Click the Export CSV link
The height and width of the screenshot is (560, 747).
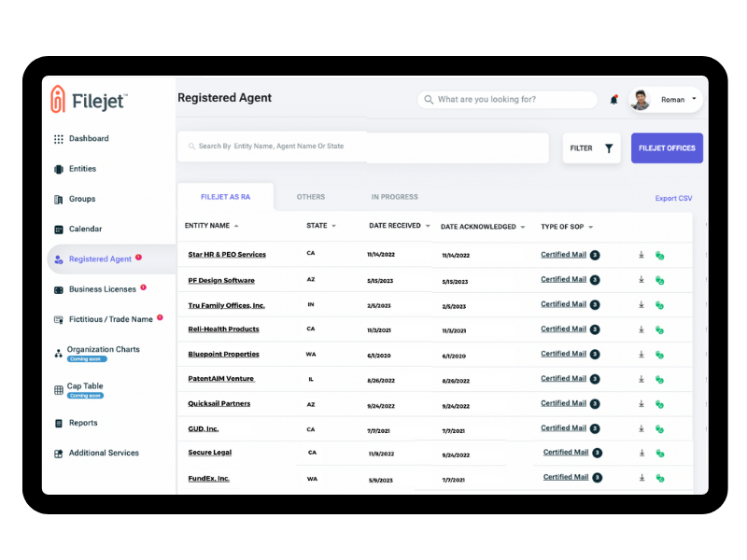click(x=673, y=198)
